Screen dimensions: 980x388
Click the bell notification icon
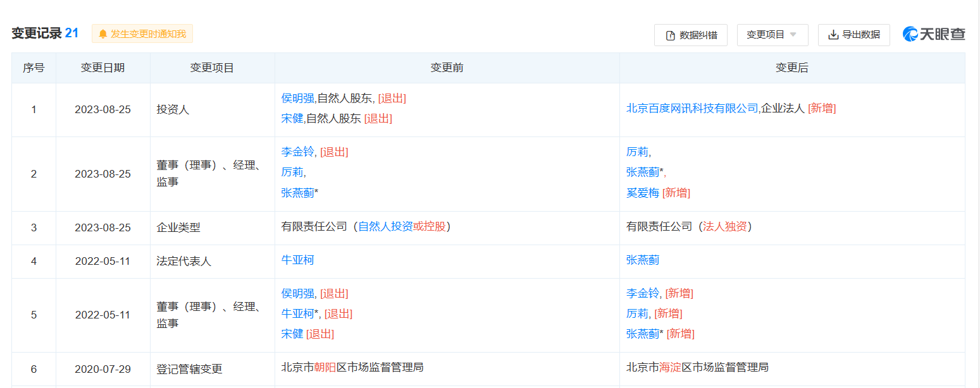tap(102, 34)
